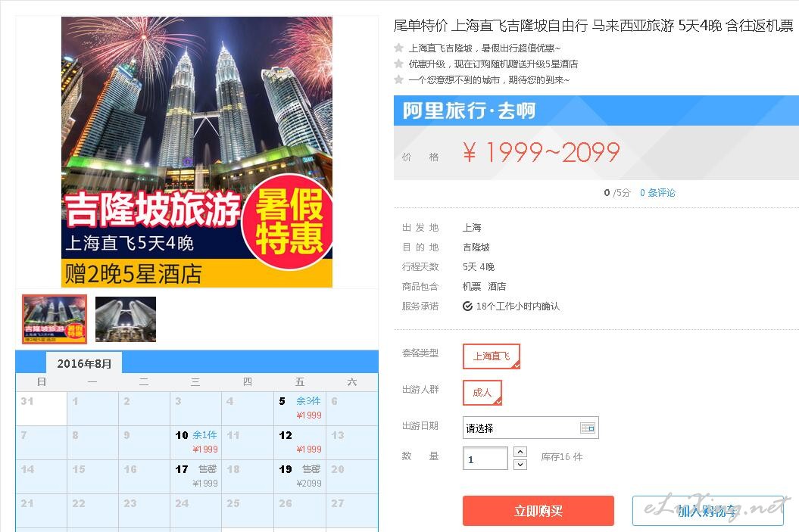
Task: Select the 成人 traveler type option
Action: 482,393
